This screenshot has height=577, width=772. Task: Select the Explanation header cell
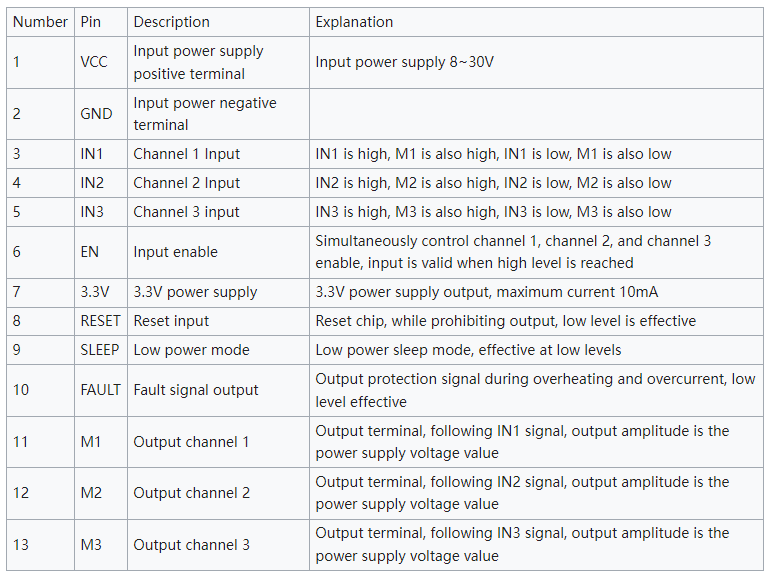[536, 22]
